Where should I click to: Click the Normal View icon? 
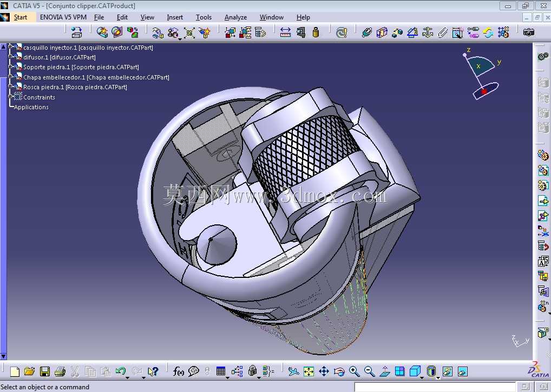pyautogui.click(x=385, y=371)
